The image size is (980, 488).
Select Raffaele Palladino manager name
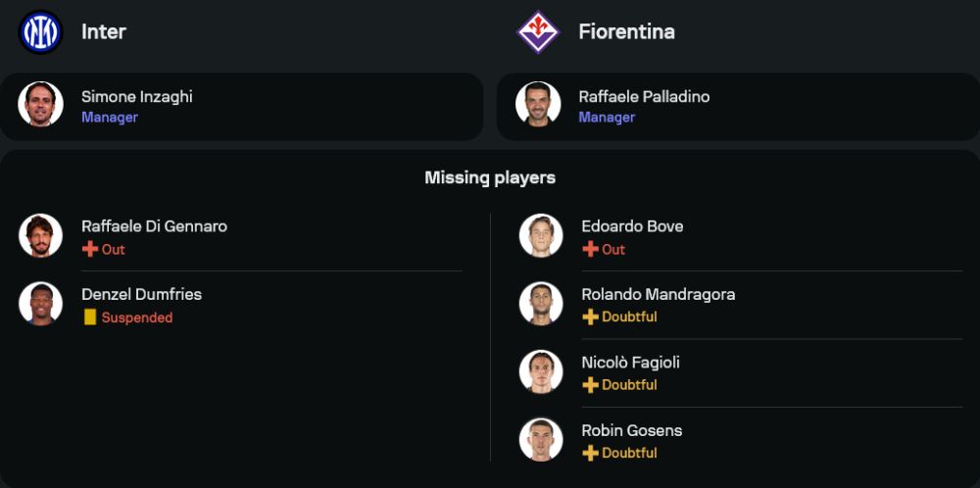[x=644, y=96]
